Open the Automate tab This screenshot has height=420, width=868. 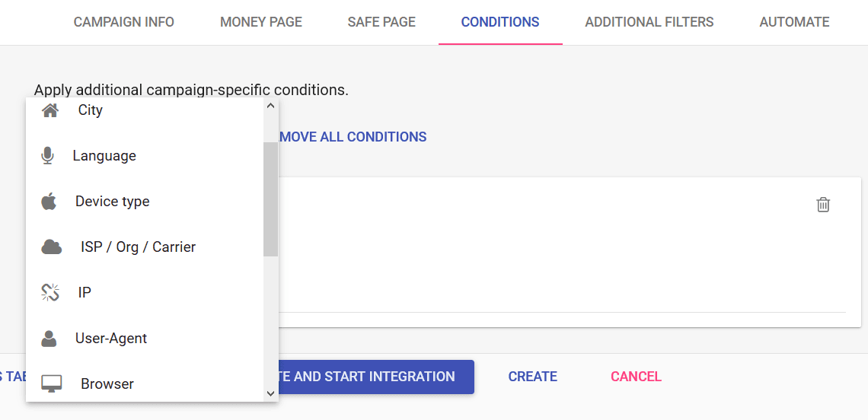(x=794, y=22)
